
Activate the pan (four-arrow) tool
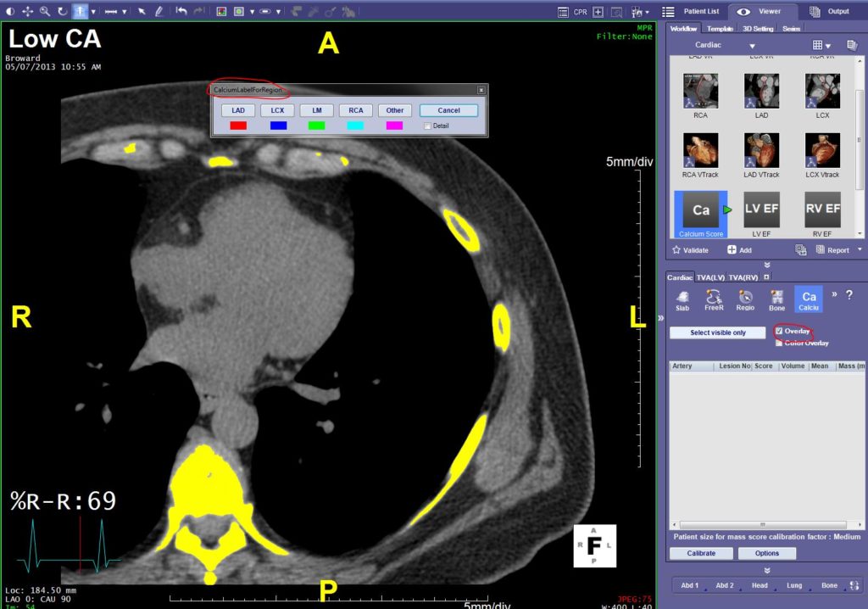[x=28, y=11]
